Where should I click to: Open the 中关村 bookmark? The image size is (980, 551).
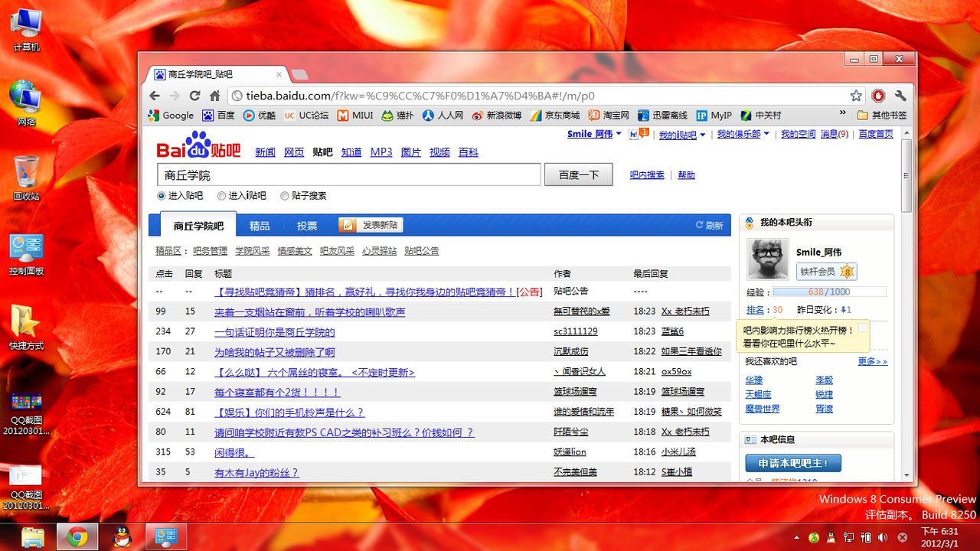[x=761, y=116]
